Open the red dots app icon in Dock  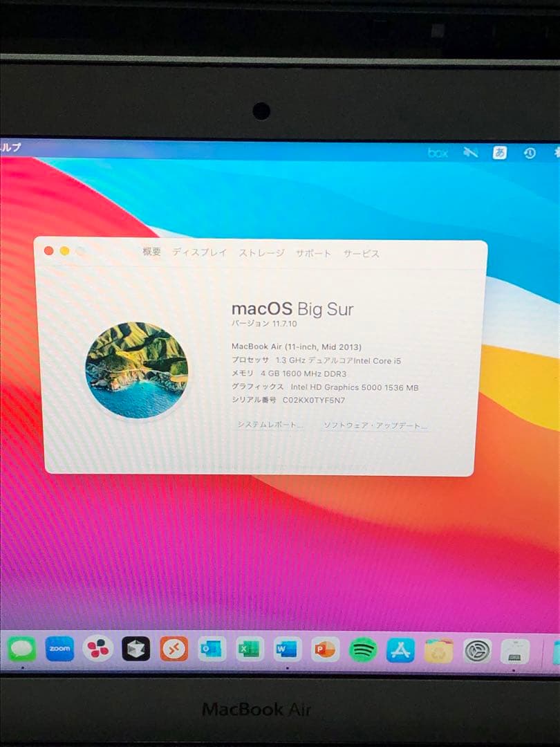[x=97, y=649]
